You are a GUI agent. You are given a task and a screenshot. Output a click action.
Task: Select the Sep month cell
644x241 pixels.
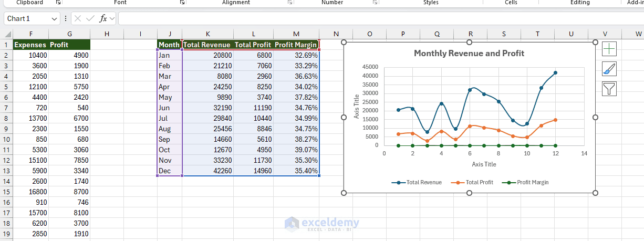point(169,139)
